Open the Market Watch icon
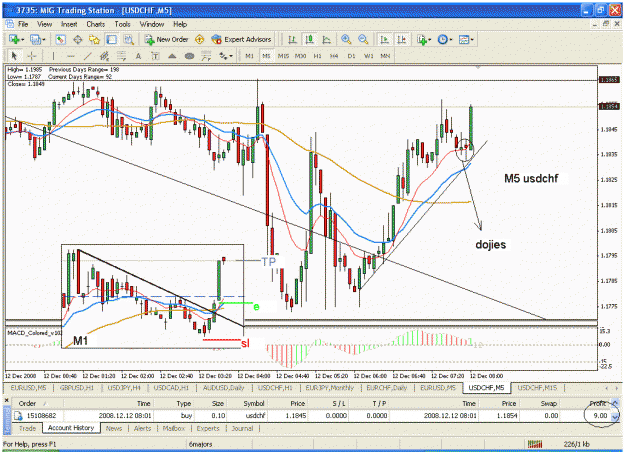 coord(60,39)
